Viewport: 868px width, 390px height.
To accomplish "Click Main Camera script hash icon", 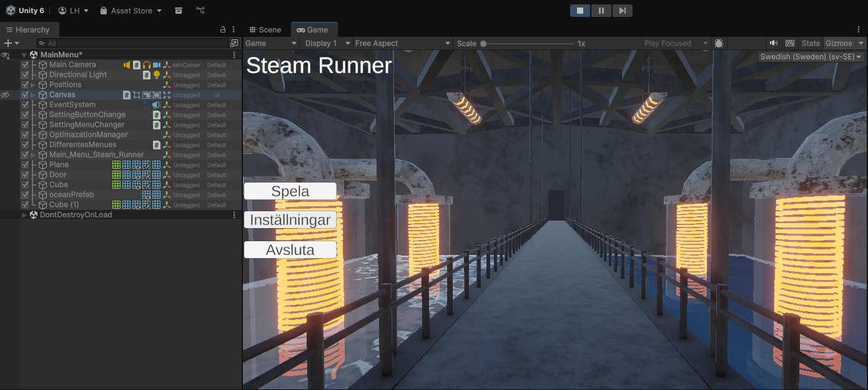I will [137, 65].
